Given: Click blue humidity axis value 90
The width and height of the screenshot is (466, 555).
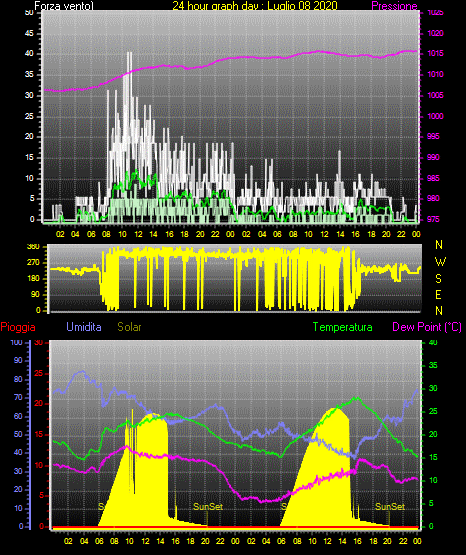Looking at the screenshot, I should (x=18, y=360).
